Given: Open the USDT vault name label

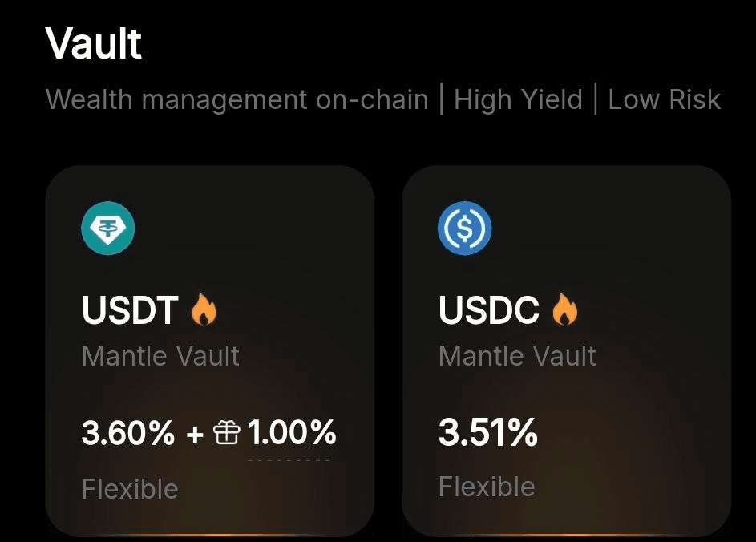Looking at the screenshot, I should 130,310.
